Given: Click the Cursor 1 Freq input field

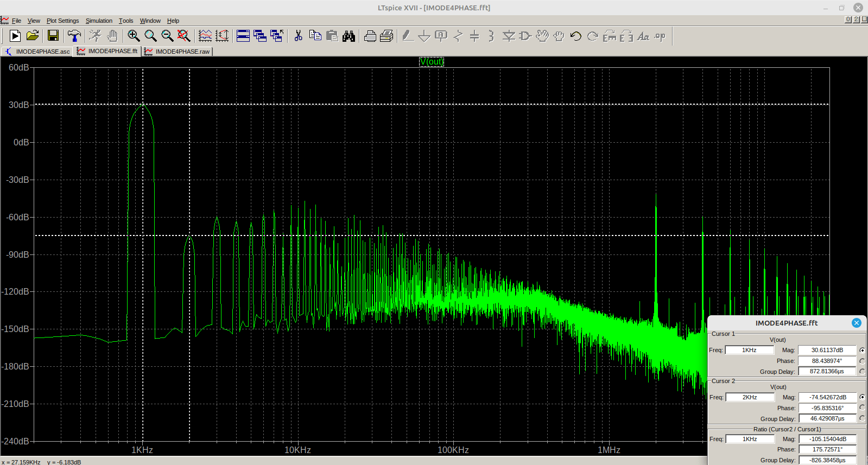Looking at the screenshot, I should click(x=749, y=350).
